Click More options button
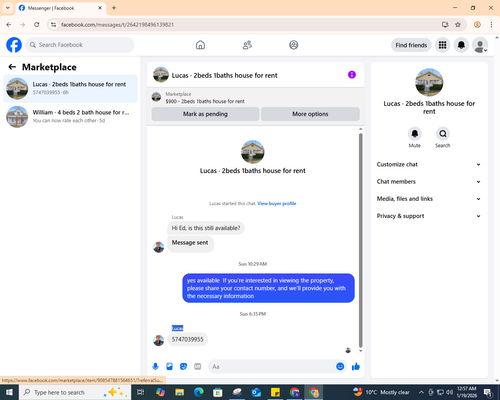The height and width of the screenshot is (400, 500). (310, 114)
